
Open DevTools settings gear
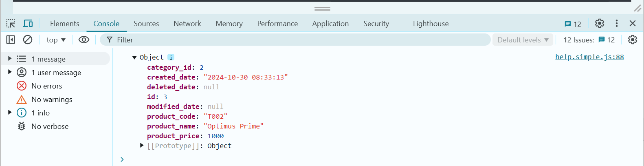tap(599, 24)
